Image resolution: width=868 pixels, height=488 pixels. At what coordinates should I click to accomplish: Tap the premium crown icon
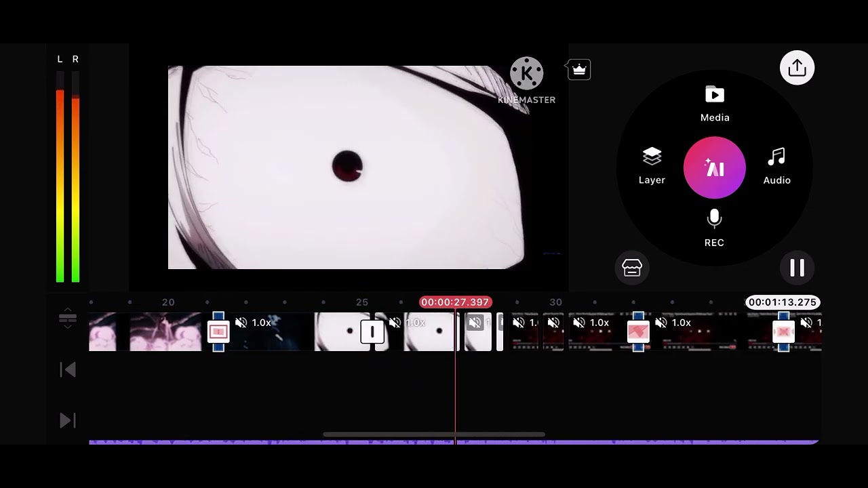tap(579, 69)
